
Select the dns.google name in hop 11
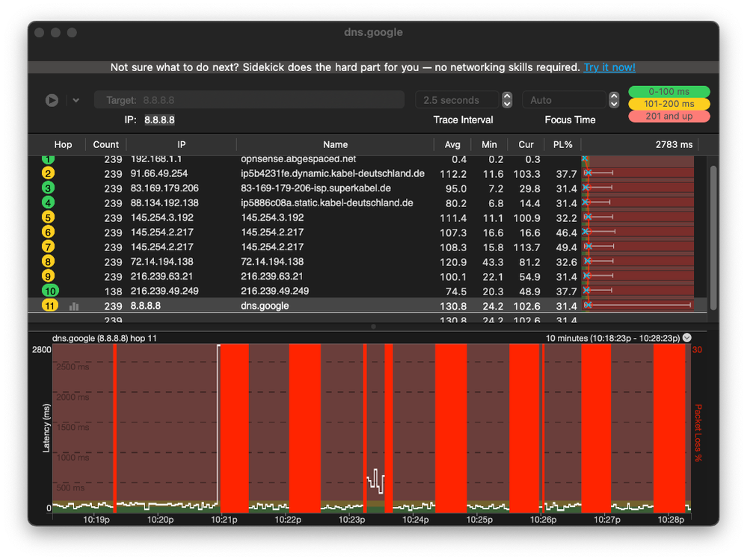pyautogui.click(x=265, y=306)
